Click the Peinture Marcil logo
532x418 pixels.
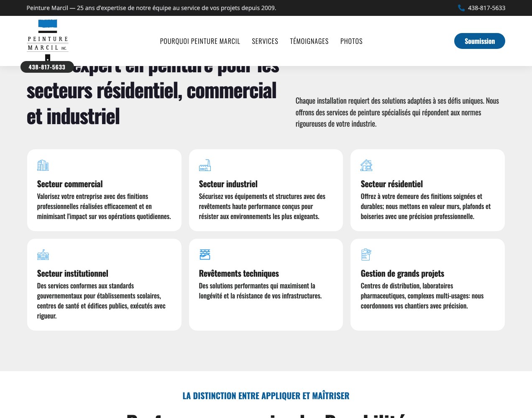48,40
